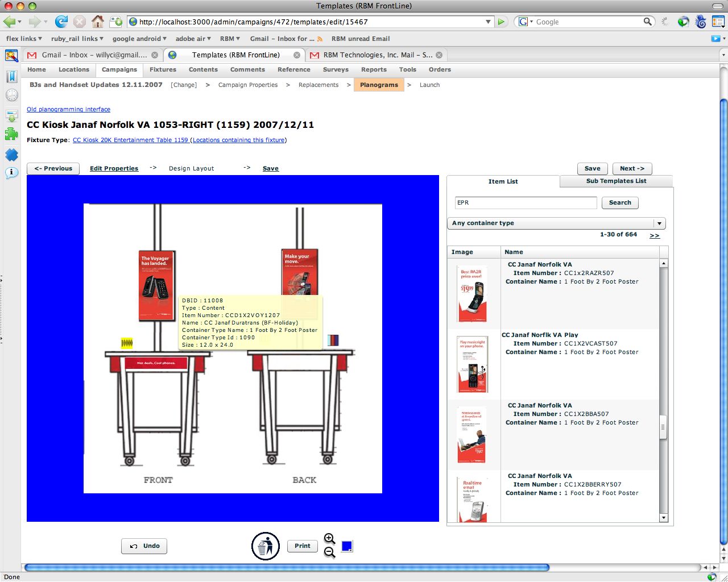Open the Reports navigation tab
This screenshot has height=582, width=728.
coord(374,69)
